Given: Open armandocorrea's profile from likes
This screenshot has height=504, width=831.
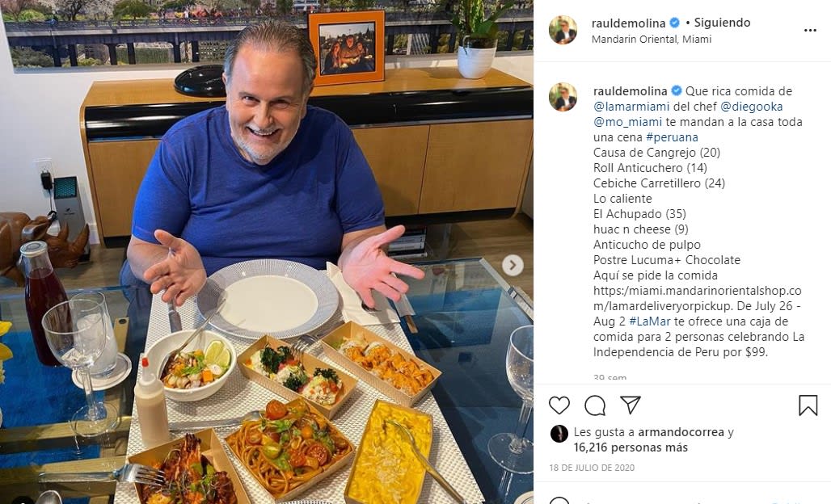Looking at the screenshot, I should (681, 432).
